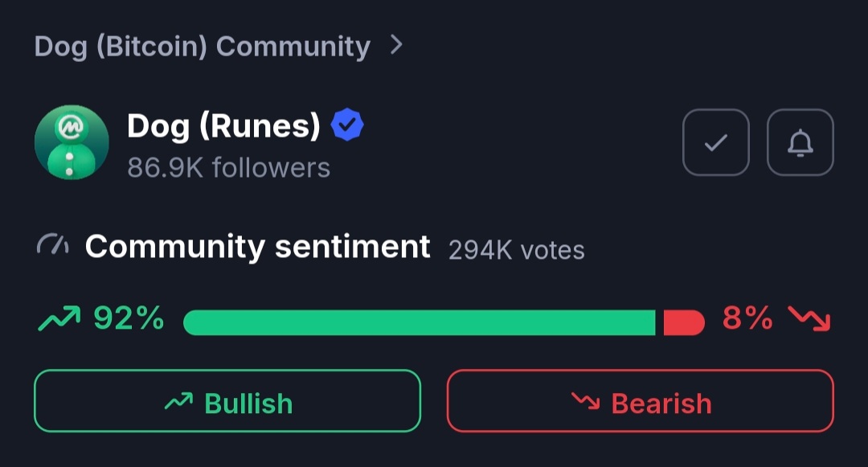Toggle the notification bell button
This screenshot has height=467, width=868.
(x=800, y=143)
